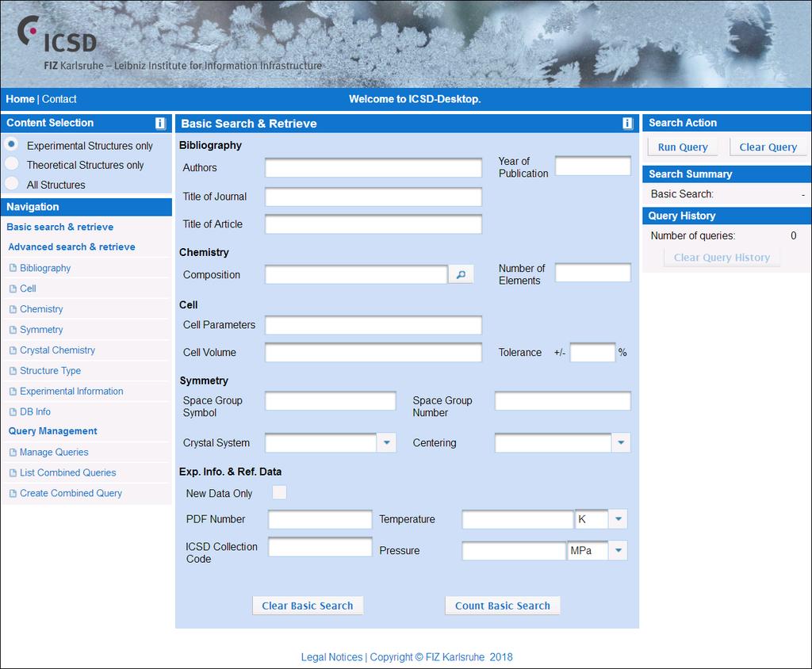This screenshot has height=669, width=812.
Task: Open the Bibliography advanced search link
Action: [x=45, y=268]
